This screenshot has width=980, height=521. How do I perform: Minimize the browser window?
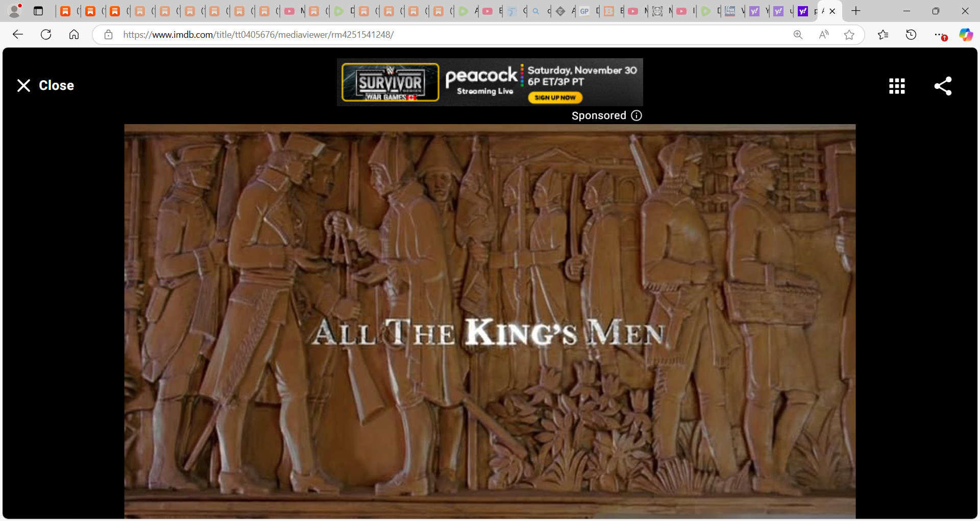point(906,11)
